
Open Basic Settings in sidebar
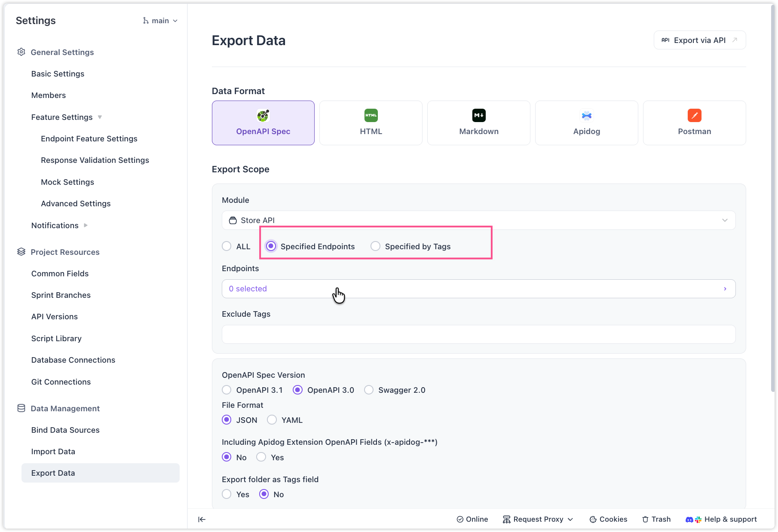[58, 73]
